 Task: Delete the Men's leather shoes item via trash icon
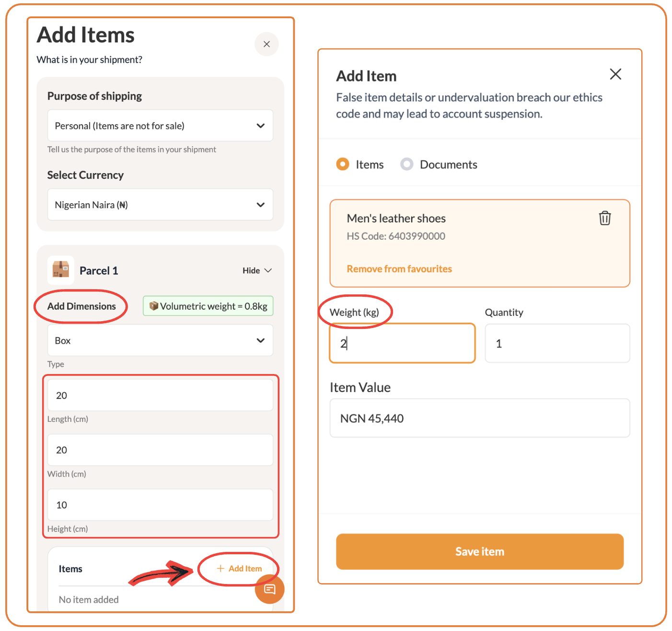point(605,218)
